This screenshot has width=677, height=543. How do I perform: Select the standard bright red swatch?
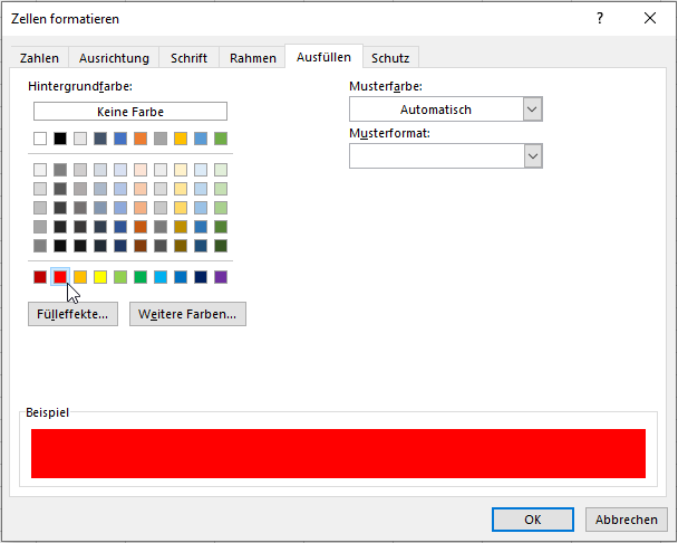[x=60, y=277]
